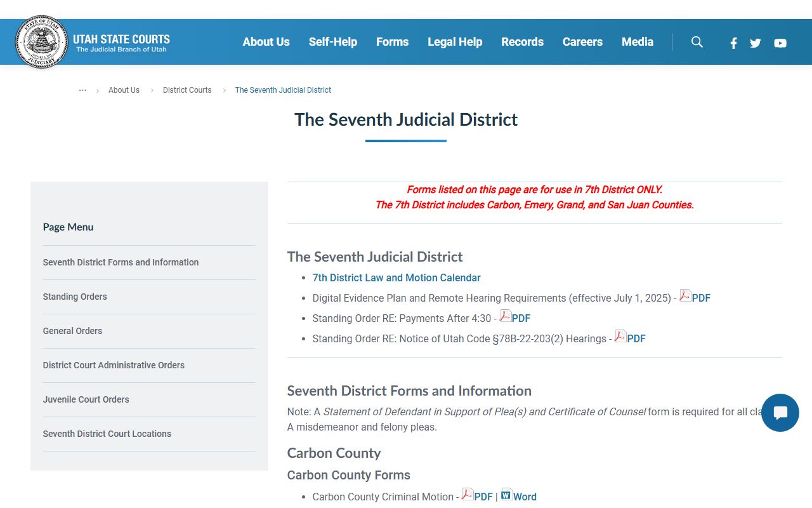Open the search magnifier icon
812x508 pixels.
coord(697,42)
